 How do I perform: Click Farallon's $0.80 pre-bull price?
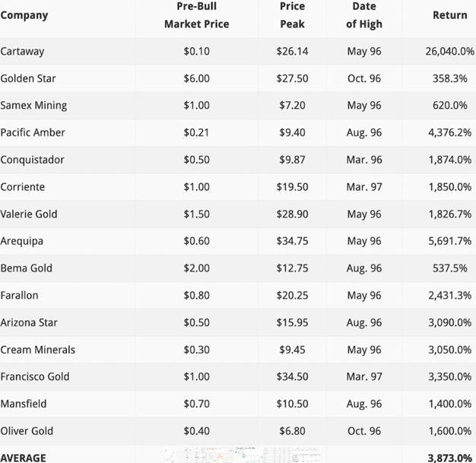pos(196,296)
